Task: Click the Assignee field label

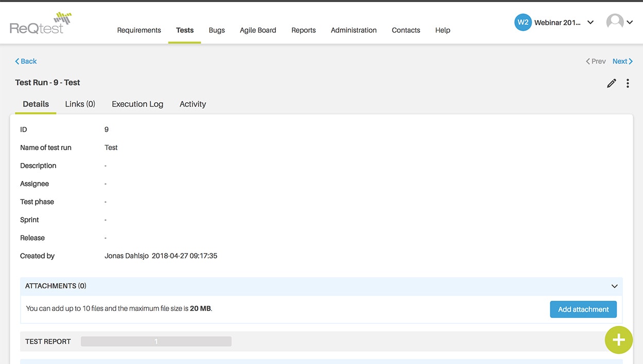Action: [x=34, y=184]
